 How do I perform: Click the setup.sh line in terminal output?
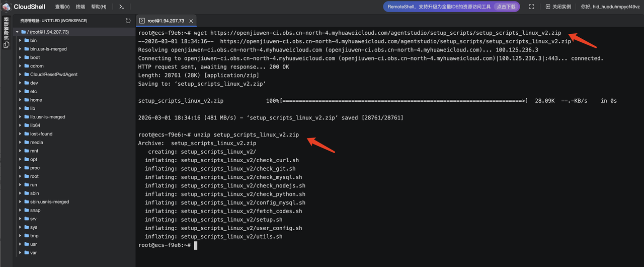click(214, 220)
